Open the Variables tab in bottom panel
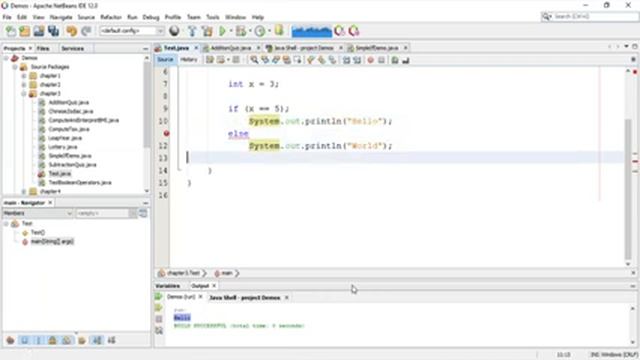Viewport: 640px width, 360px height. [168, 286]
